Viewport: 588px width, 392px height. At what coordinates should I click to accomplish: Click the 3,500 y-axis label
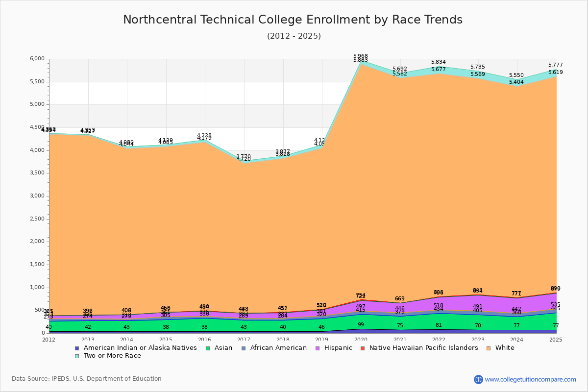pos(37,173)
